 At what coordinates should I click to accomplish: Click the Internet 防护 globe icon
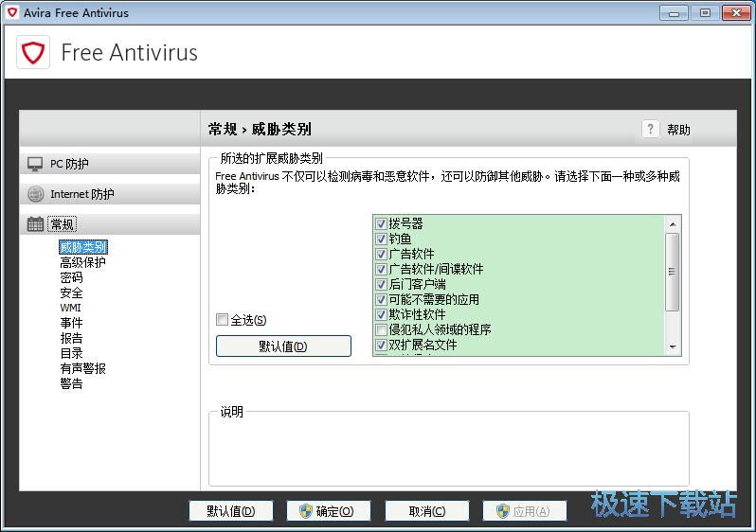(35, 194)
